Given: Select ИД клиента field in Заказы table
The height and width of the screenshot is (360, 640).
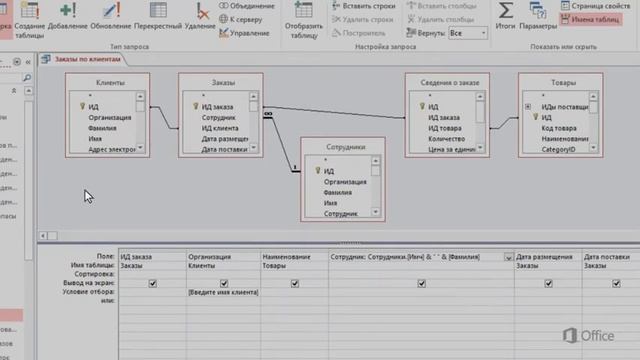Looking at the screenshot, I should tap(220, 128).
